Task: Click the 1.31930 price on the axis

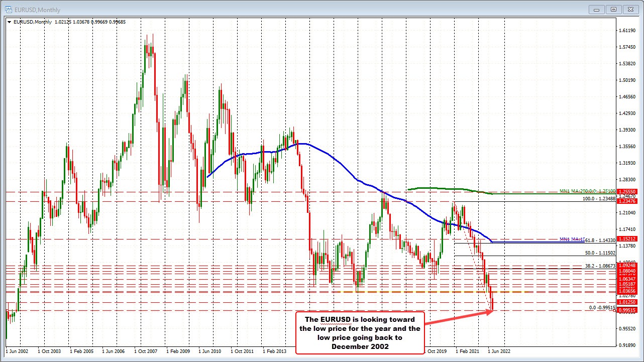Action: tap(627, 163)
